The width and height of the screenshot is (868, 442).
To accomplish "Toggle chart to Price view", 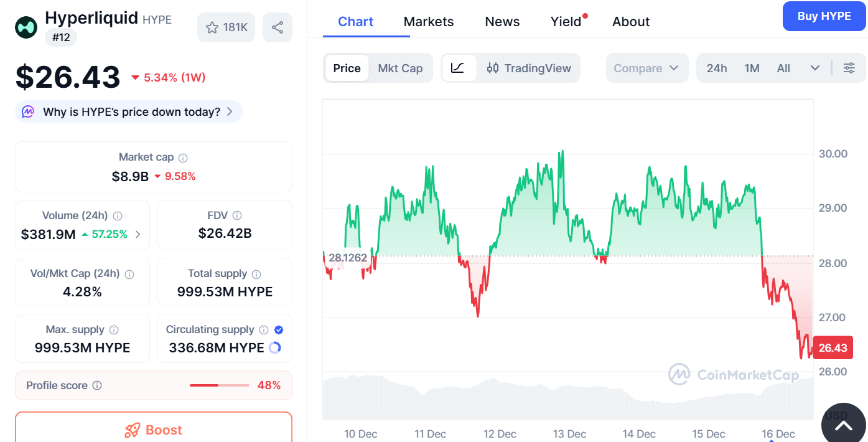I will 347,68.
